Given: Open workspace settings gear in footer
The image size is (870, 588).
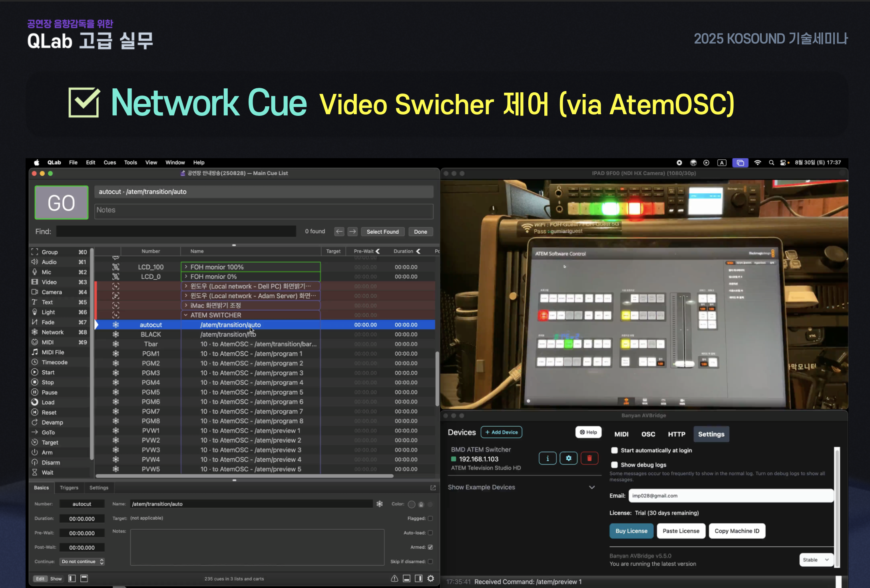Looking at the screenshot, I should tap(430, 578).
